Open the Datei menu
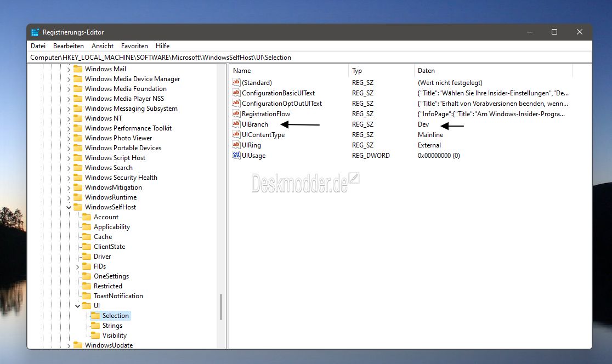This screenshot has height=364, width=612. (38, 46)
